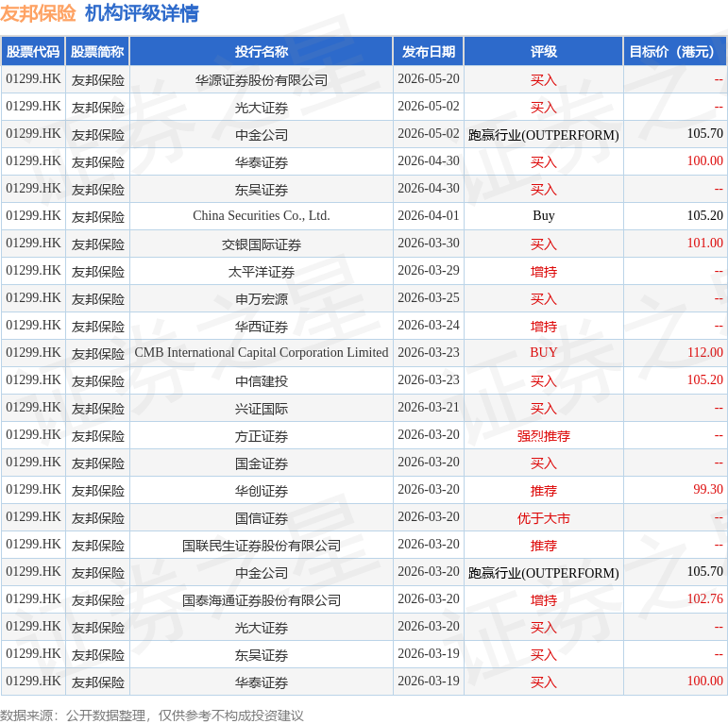
Task: Select 国泰海通证券股份有限公司 cell
Action: (262, 600)
